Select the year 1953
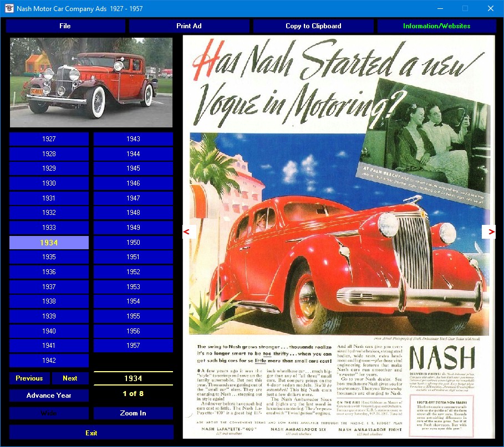Image resolution: width=504 pixels, height=447 pixels. [x=134, y=287]
